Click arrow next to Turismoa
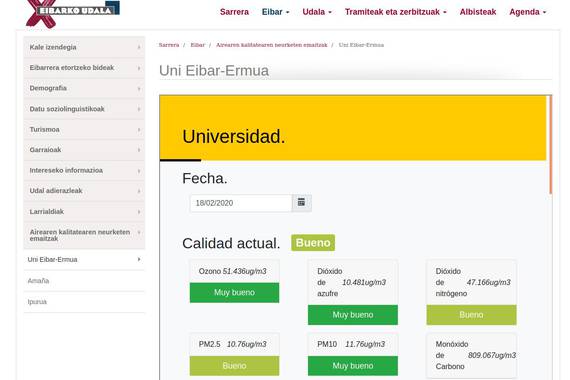 tap(139, 129)
